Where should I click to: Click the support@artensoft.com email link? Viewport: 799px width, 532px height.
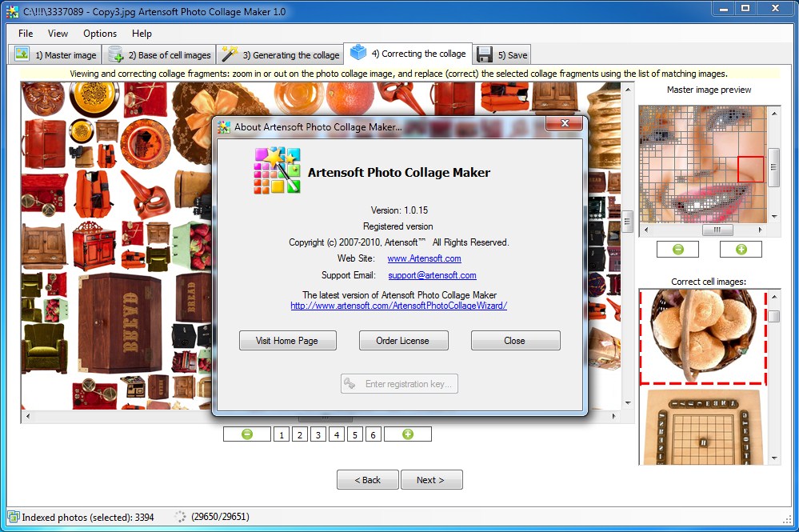[432, 275]
